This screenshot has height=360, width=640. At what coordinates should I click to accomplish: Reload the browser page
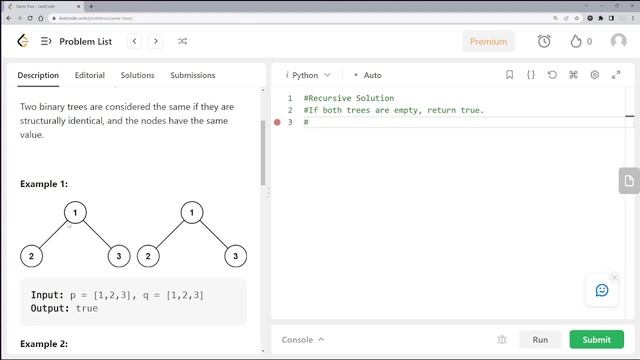(30, 18)
